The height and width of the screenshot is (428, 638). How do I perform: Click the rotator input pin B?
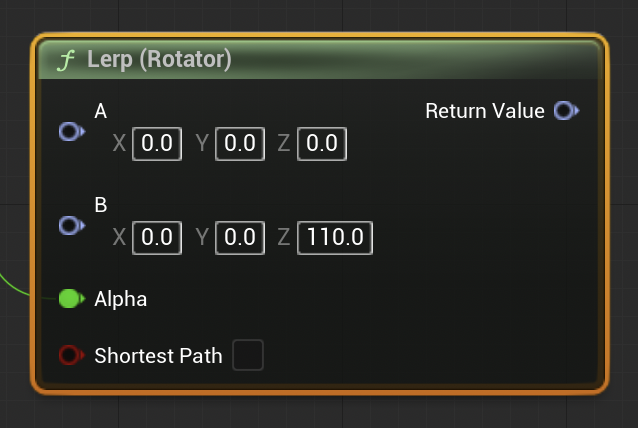click(71, 225)
